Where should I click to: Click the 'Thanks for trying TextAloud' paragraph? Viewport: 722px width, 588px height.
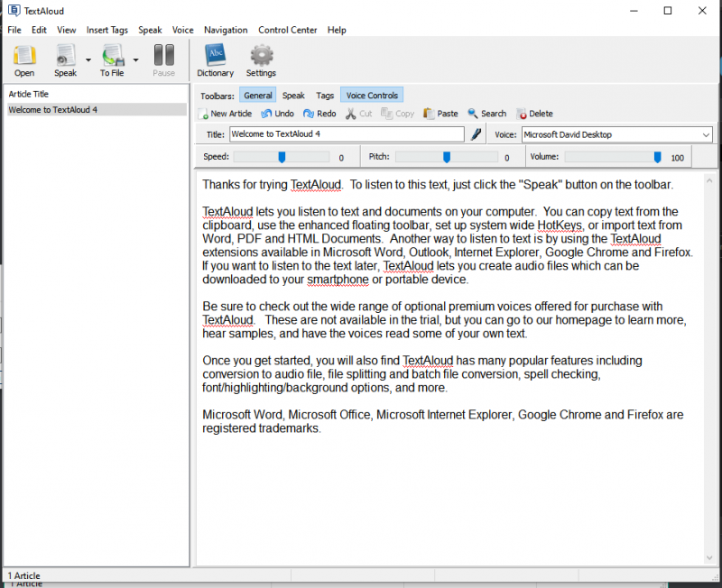tap(438, 185)
